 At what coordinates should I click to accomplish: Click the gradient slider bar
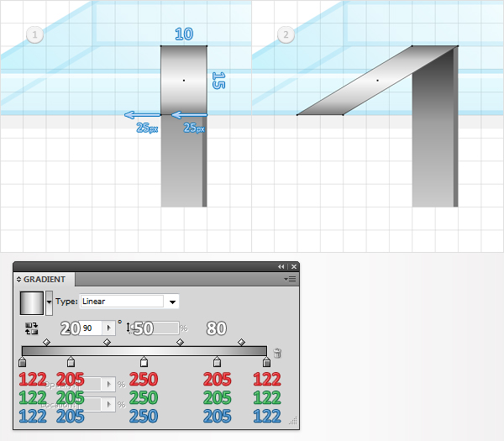(144, 350)
